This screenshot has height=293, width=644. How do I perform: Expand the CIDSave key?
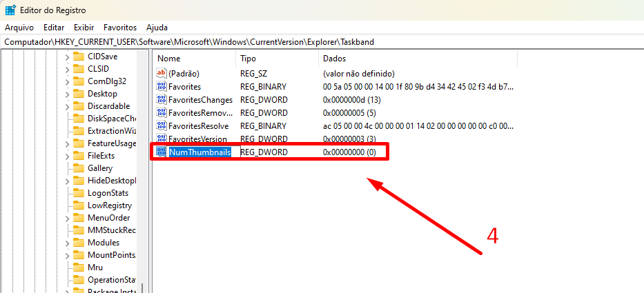pos(68,57)
